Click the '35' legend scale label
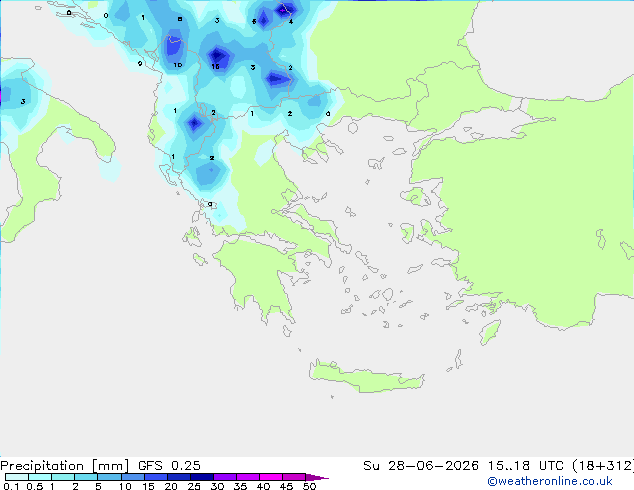Image resolution: width=634 pixels, height=490 pixels. [240, 486]
